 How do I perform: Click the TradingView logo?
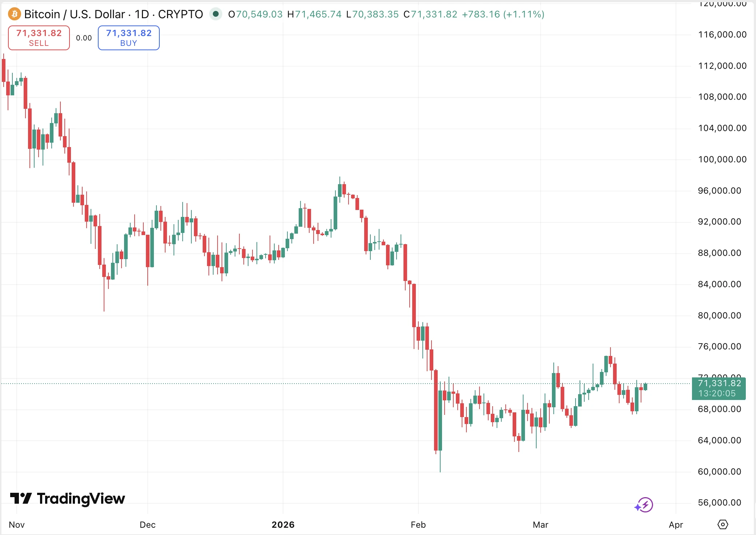(x=68, y=498)
